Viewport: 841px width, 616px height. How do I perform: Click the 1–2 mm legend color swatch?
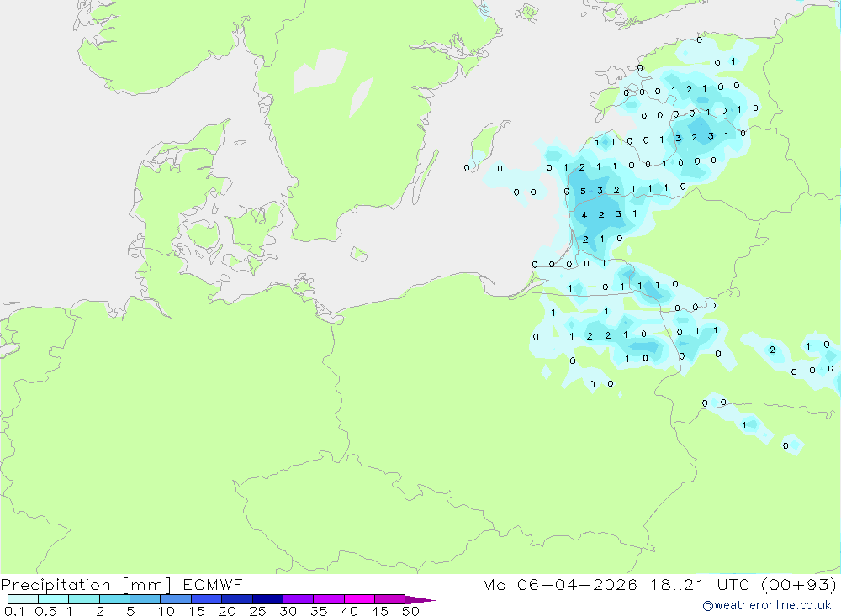(84, 599)
